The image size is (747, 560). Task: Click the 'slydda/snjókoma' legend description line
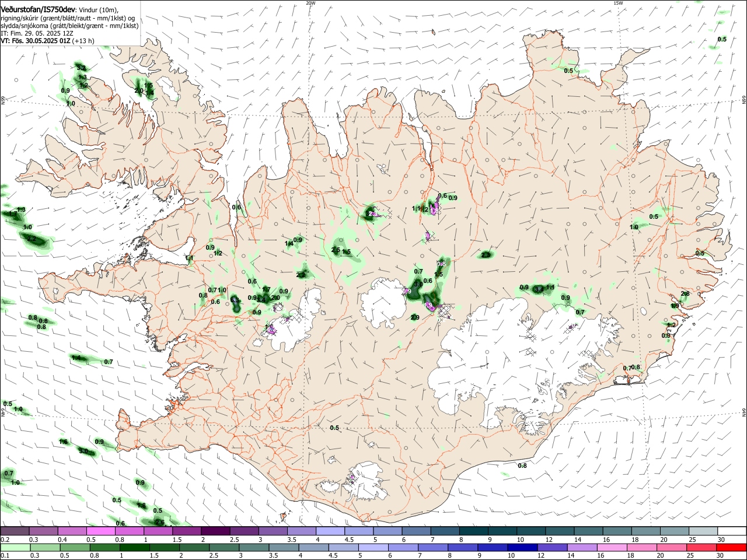(69, 26)
